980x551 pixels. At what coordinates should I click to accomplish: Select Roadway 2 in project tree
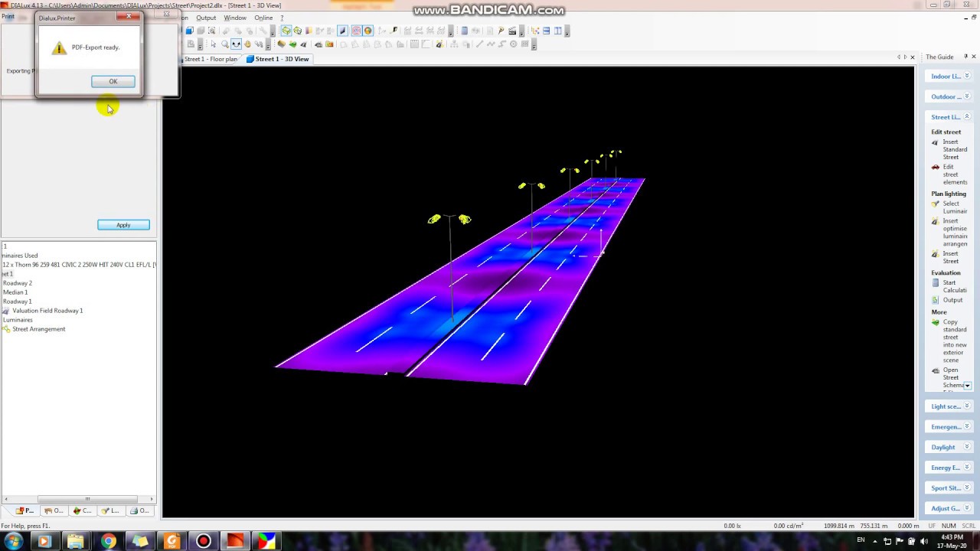pos(18,283)
